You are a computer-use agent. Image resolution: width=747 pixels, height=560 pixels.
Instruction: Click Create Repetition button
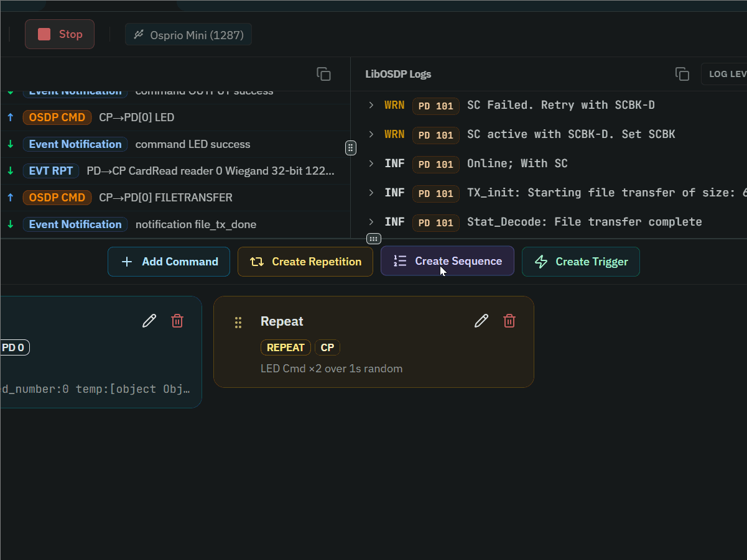[x=305, y=262]
